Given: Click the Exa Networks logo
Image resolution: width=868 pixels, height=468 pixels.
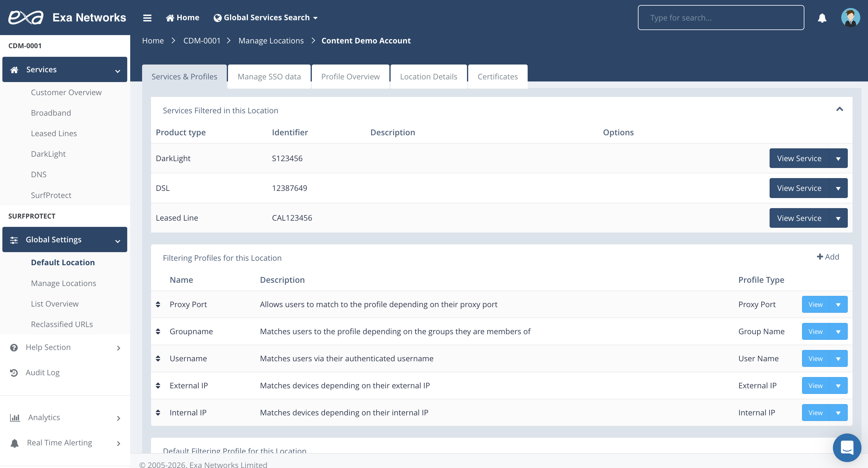Looking at the screenshot, I should pos(26,18).
